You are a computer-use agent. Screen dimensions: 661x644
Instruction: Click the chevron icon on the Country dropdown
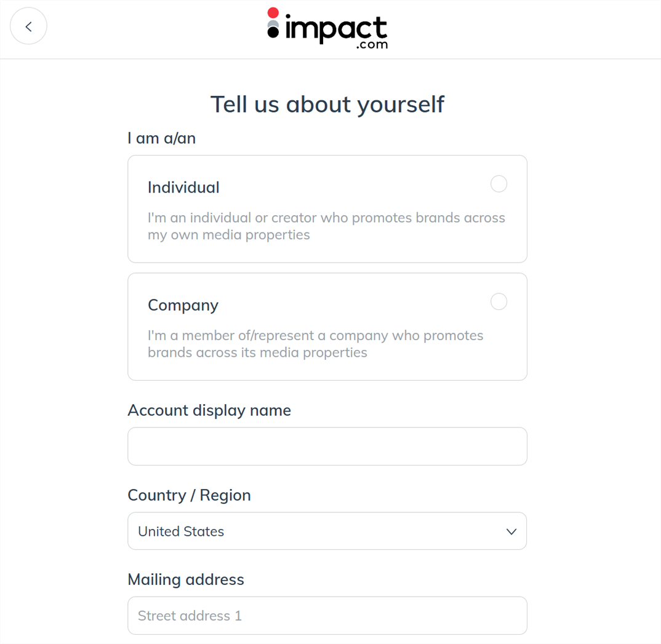[x=511, y=531]
